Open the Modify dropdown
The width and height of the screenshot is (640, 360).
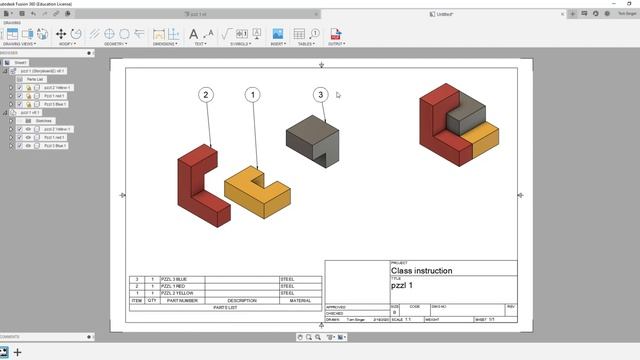pos(68,44)
